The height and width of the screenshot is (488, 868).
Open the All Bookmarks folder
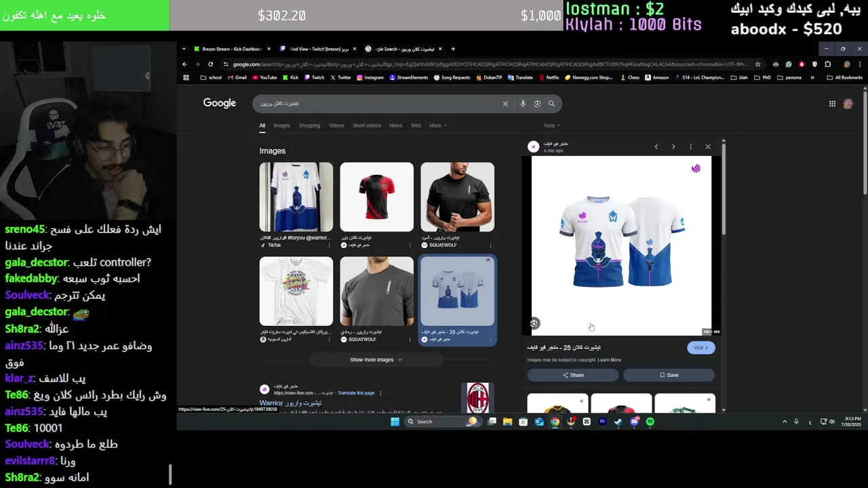click(844, 77)
